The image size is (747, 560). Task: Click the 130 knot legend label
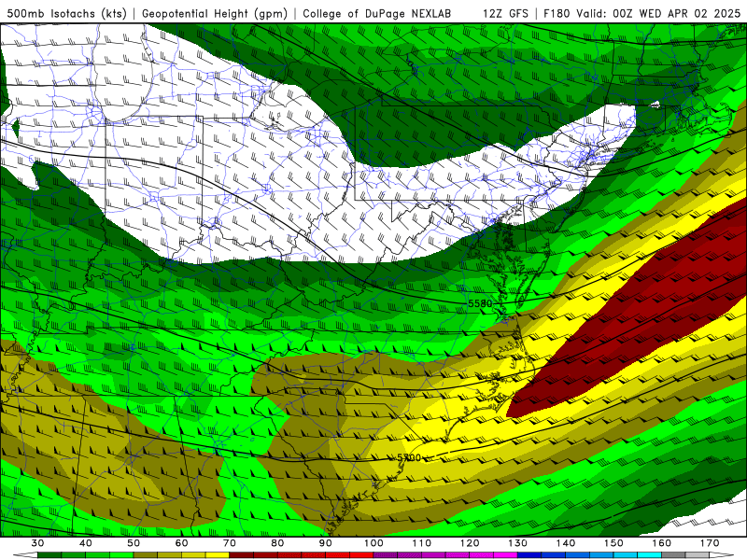click(517, 543)
